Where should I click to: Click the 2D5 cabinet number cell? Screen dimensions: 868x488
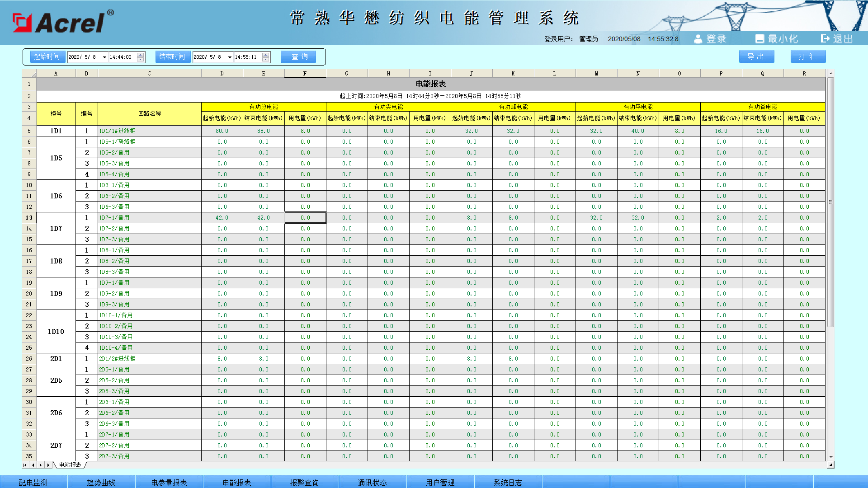[56, 380]
